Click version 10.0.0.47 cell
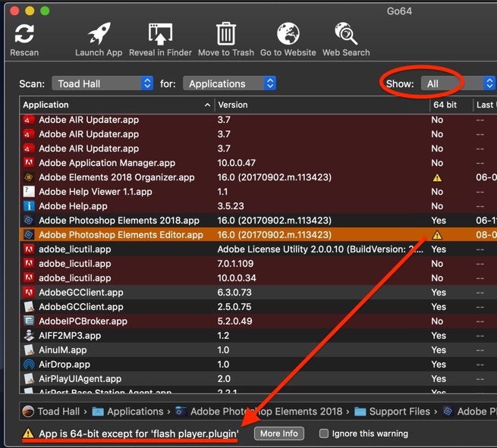497x448 pixels. (237, 163)
